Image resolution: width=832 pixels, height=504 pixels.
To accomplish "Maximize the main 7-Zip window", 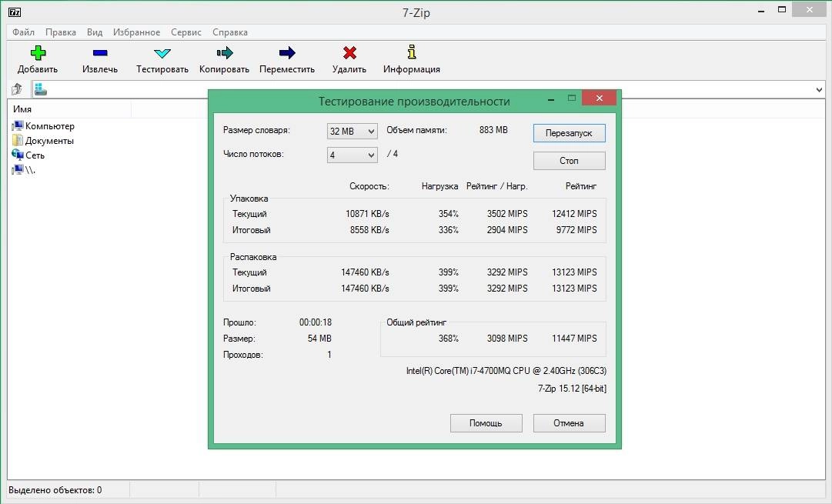I will click(x=782, y=9).
